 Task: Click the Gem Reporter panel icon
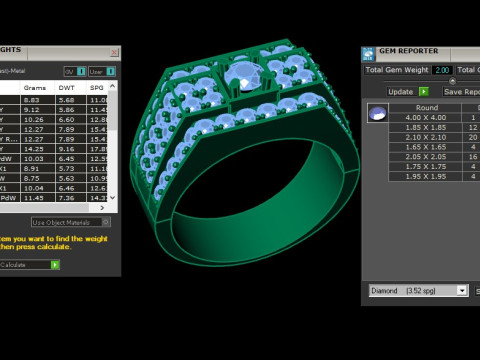click(368, 54)
